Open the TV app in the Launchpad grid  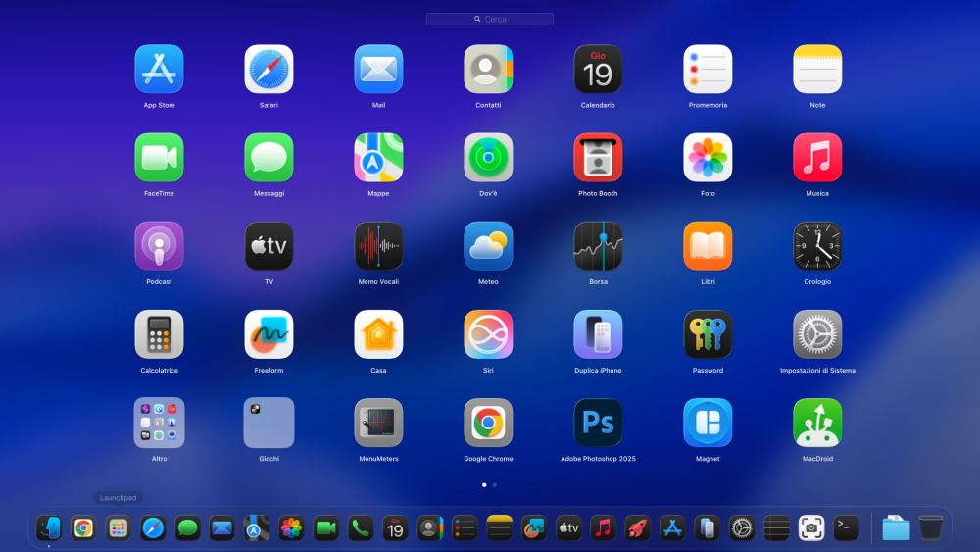[269, 246]
